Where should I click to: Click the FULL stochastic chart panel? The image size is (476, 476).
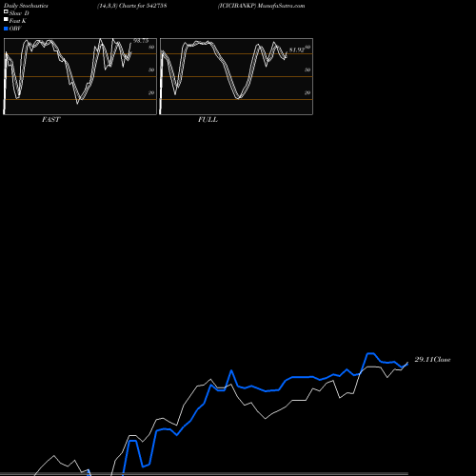[236, 76]
